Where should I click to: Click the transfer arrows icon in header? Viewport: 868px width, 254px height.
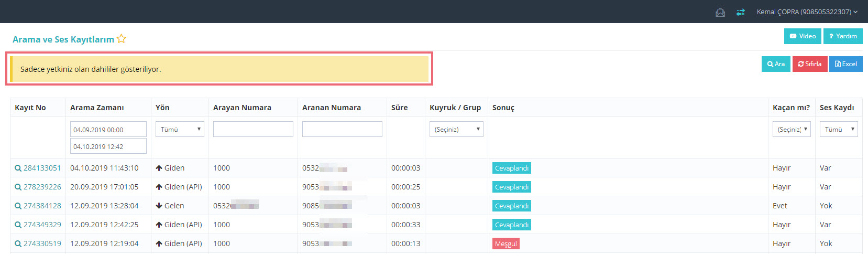click(x=740, y=12)
